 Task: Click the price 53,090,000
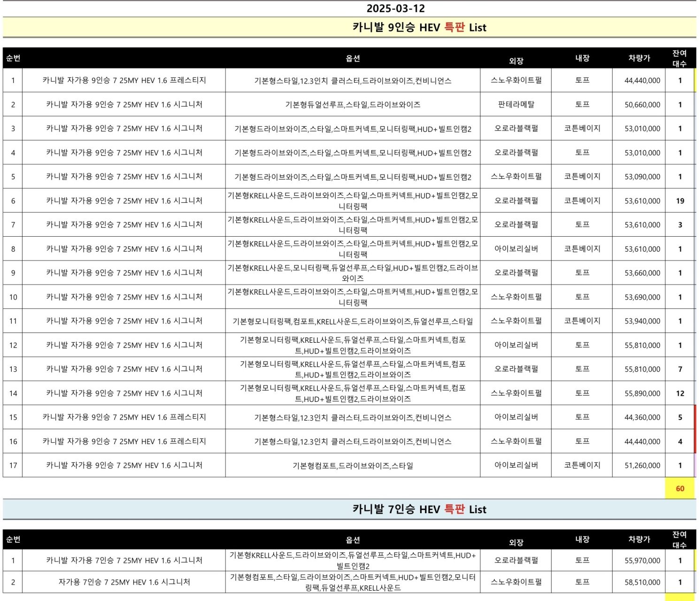(x=642, y=177)
